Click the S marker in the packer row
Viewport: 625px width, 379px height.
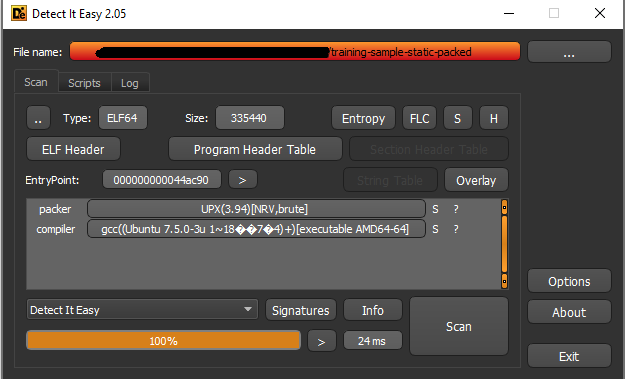click(435, 209)
